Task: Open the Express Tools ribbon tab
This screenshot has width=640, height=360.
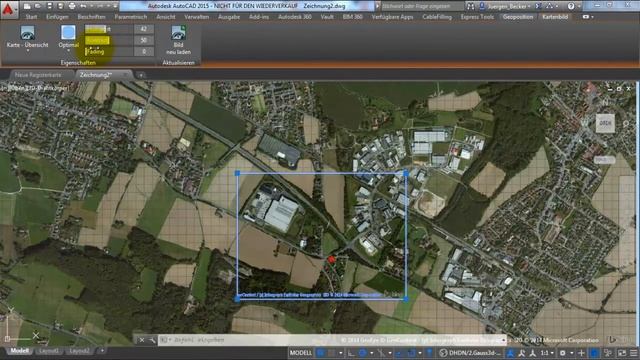Action: [x=477, y=17]
